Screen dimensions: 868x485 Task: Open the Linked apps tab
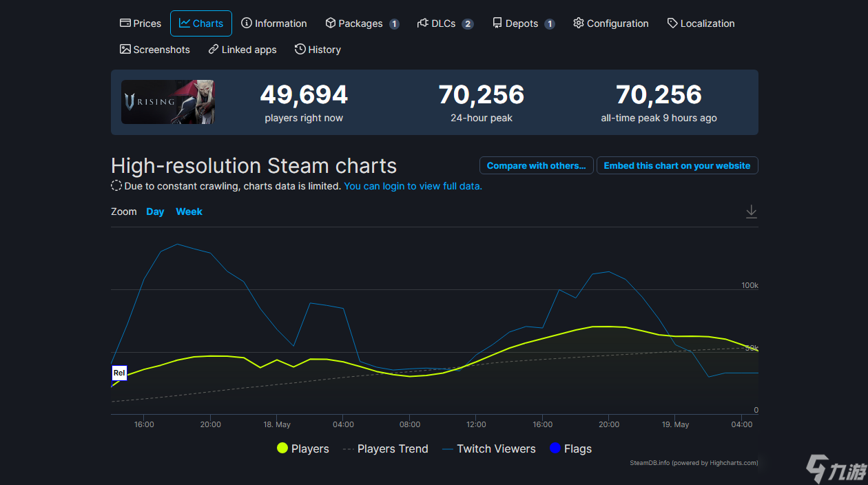(242, 50)
